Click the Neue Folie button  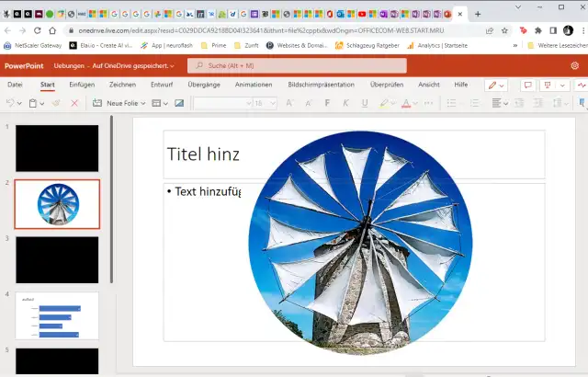(x=115, y=103)
